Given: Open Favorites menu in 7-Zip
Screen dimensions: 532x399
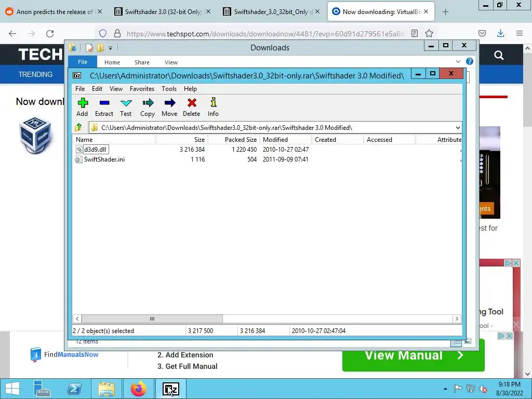Looking at the screenshot, I should tap(142, 89).
